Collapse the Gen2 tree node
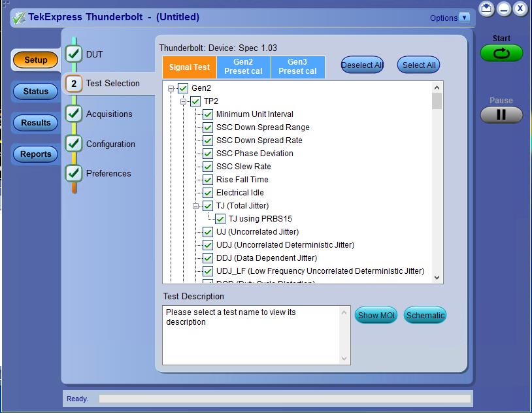The width and height of the screenshot is (532, 413). coord(171,88)
